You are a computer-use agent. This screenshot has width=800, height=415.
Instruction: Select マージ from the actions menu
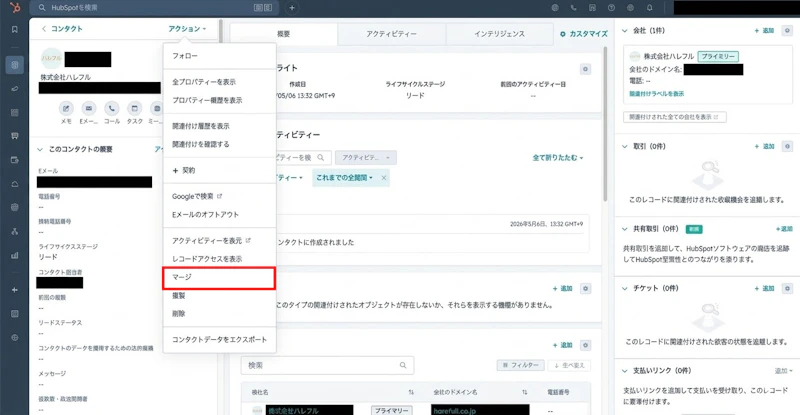coord(219,278)
